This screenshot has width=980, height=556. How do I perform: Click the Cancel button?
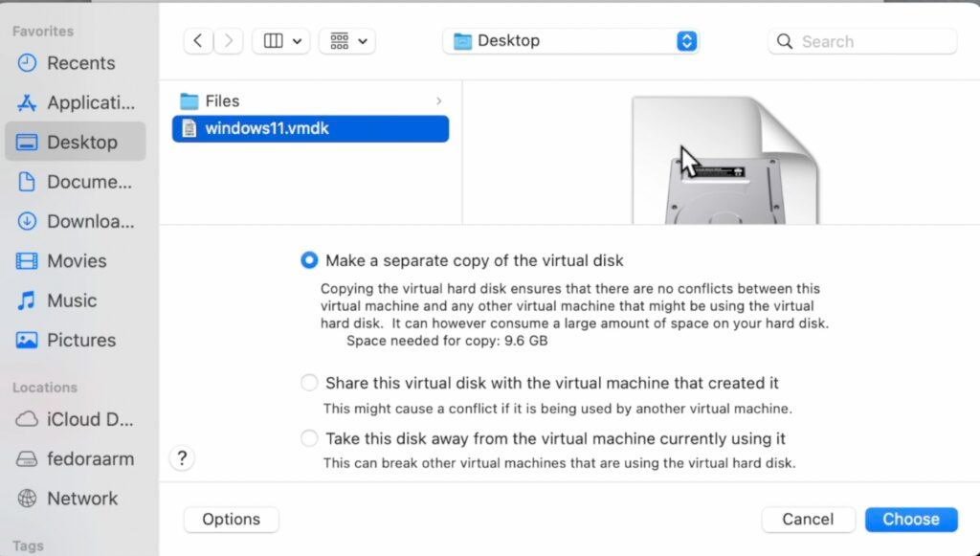[808, 519]
